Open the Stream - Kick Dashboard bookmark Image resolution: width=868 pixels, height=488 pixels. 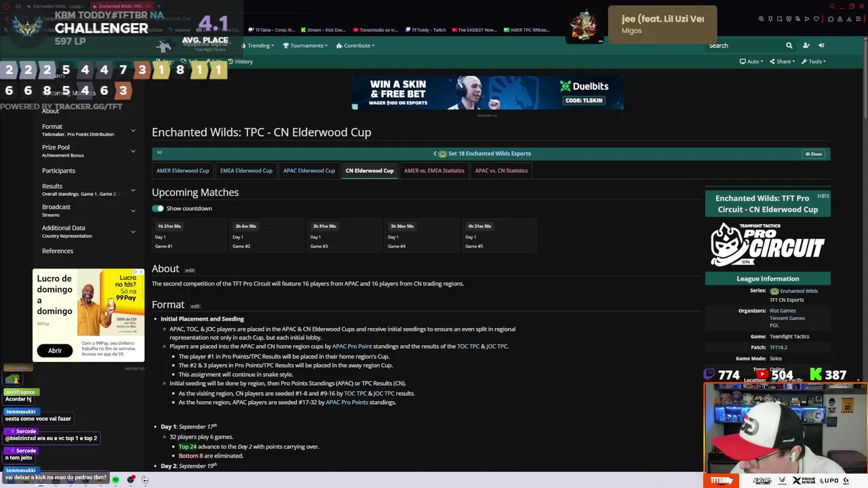(x=323, y=30)
